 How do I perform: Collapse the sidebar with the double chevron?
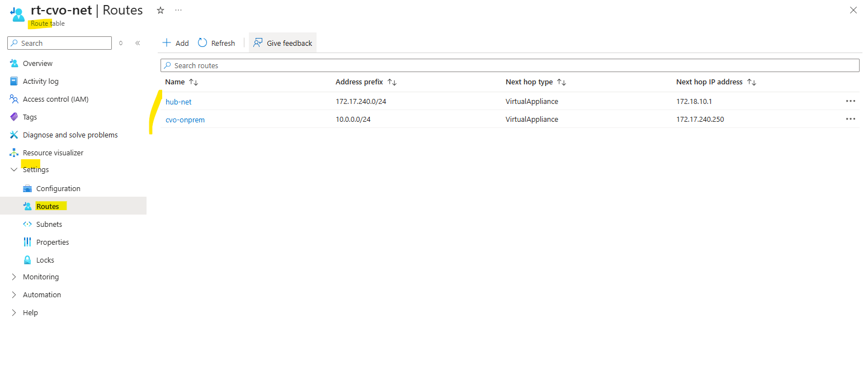pyautogui.click(x=138, y=43)
